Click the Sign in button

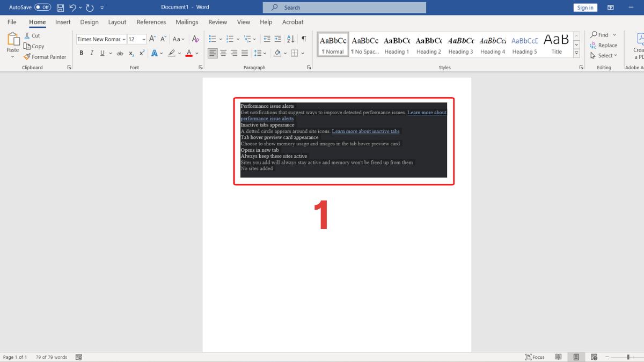tap(585, 7)
